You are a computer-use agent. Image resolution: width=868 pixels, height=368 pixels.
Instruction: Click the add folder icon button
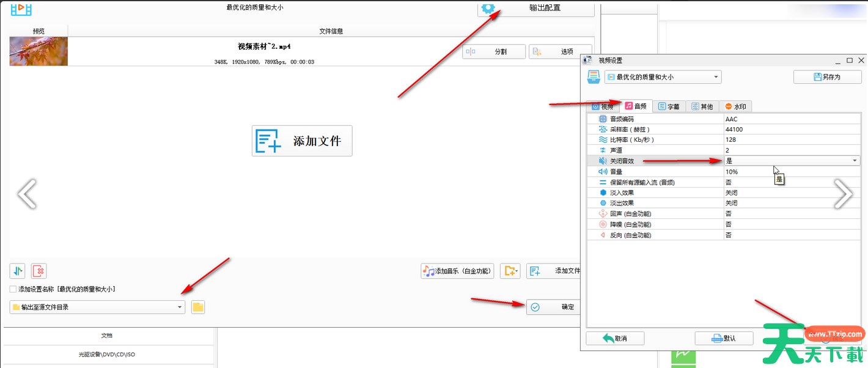pos(509,271)
